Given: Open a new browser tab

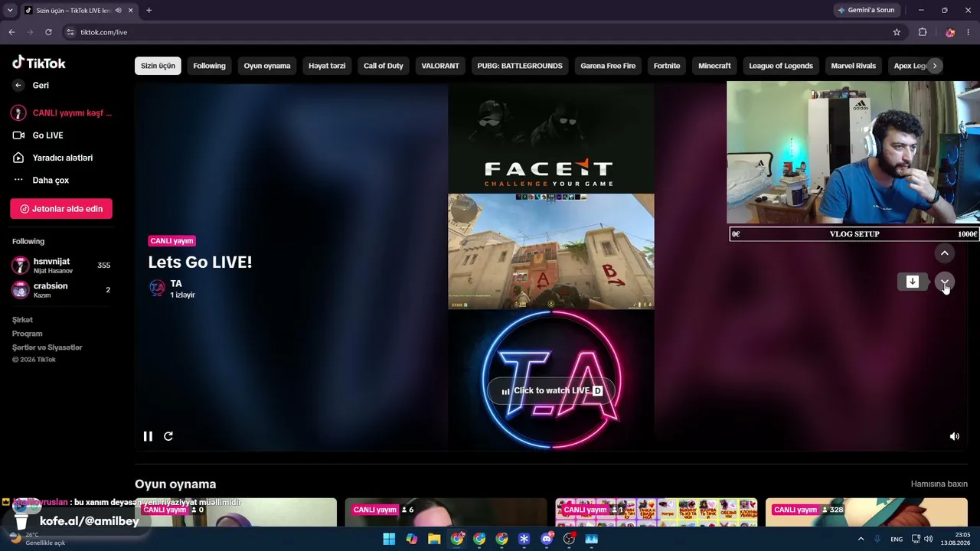Looking at the screenshot, I should click(149, 10).
